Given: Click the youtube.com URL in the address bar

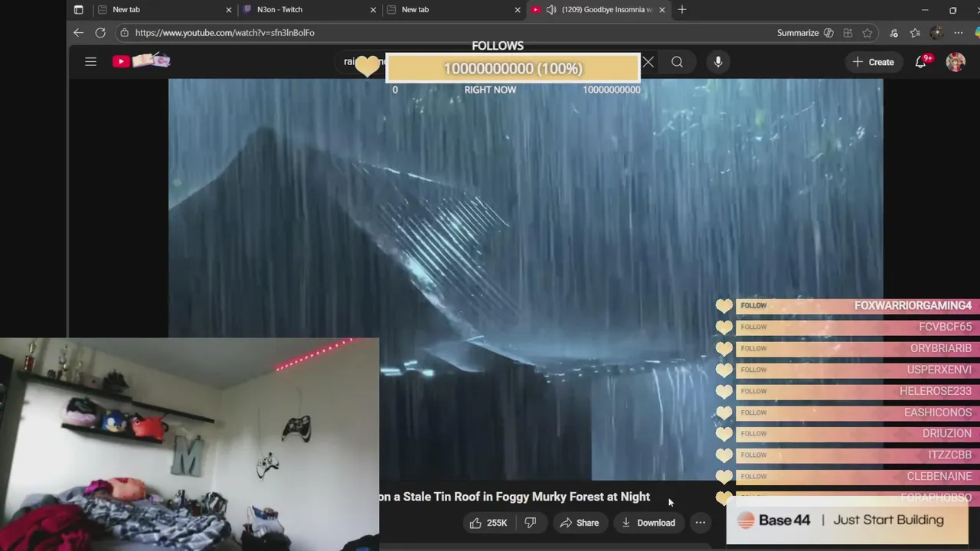Looking at the screenshot, I should pyautogui.click(x=225, y=33).
